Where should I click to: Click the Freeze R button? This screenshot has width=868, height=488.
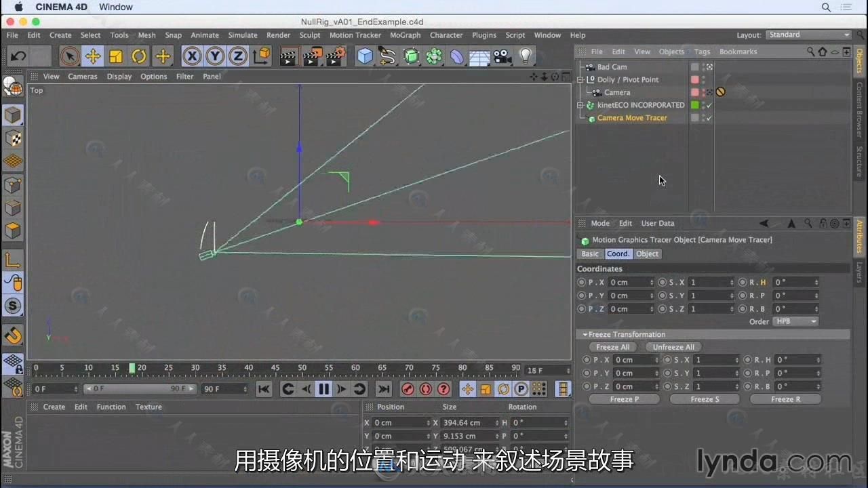pyautogui.click(x=785, y=400)
